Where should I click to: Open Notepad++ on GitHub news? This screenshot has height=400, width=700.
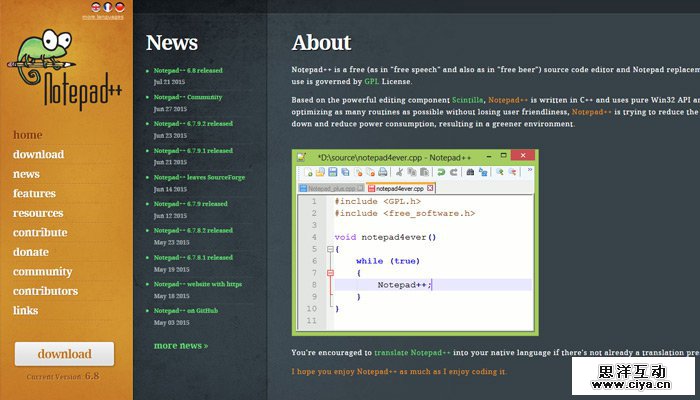click(186, 310)
